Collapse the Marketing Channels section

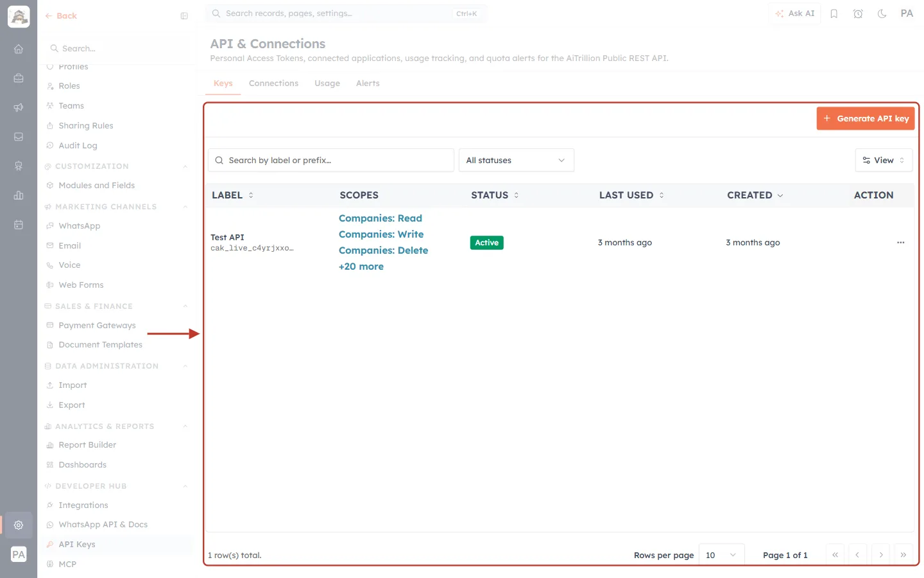[x=185, y=207]
